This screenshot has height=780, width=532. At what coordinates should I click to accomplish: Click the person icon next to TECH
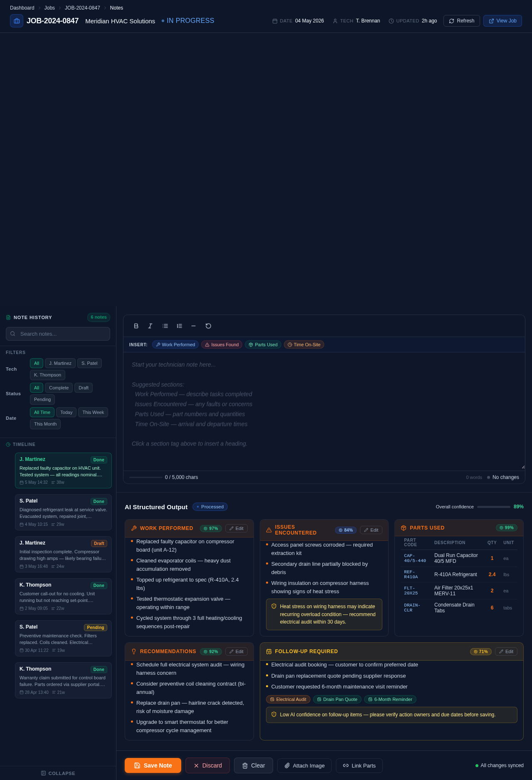[x=335, y=21]
